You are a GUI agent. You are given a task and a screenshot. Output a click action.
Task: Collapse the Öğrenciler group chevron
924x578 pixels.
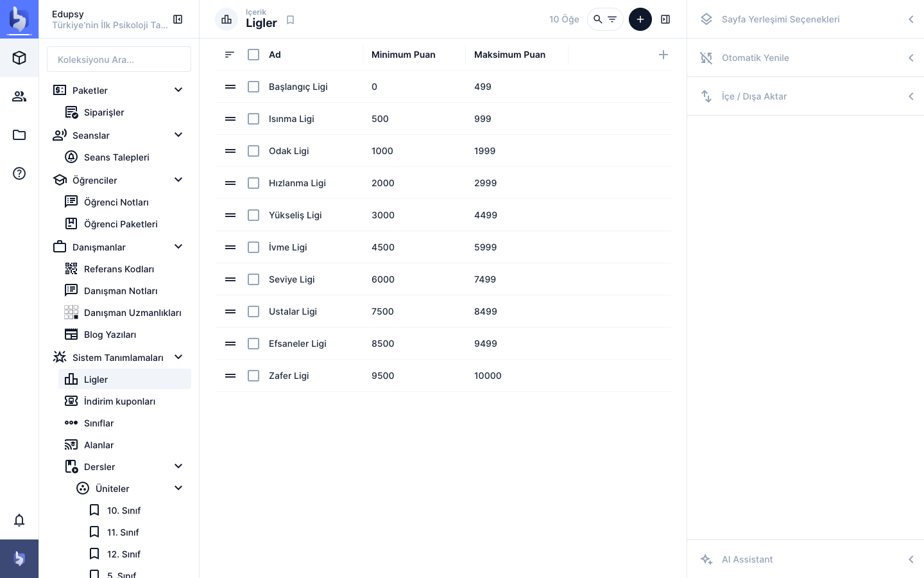click(x=178, y=180)
